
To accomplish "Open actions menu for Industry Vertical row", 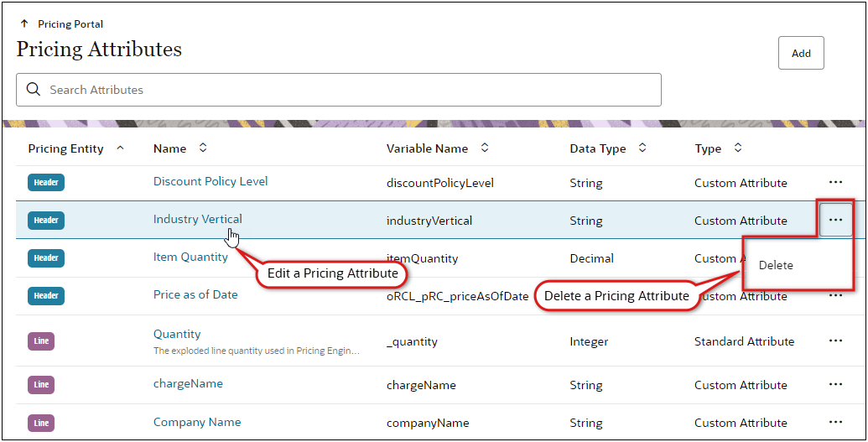I will (x=835, y=220).
